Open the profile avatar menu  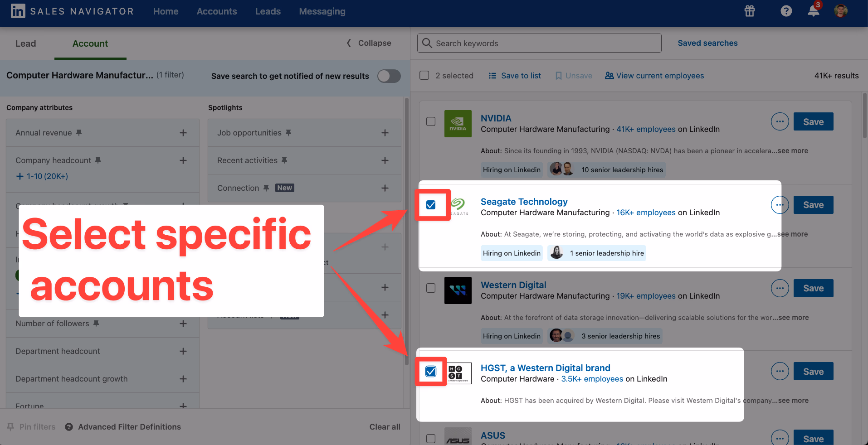(x=841, y=11)
